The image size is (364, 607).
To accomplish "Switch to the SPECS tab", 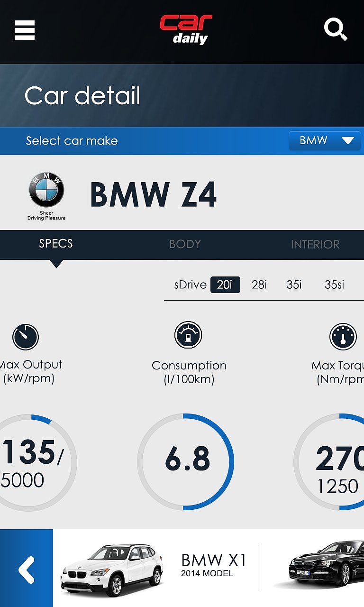I will tap(56, 244).
